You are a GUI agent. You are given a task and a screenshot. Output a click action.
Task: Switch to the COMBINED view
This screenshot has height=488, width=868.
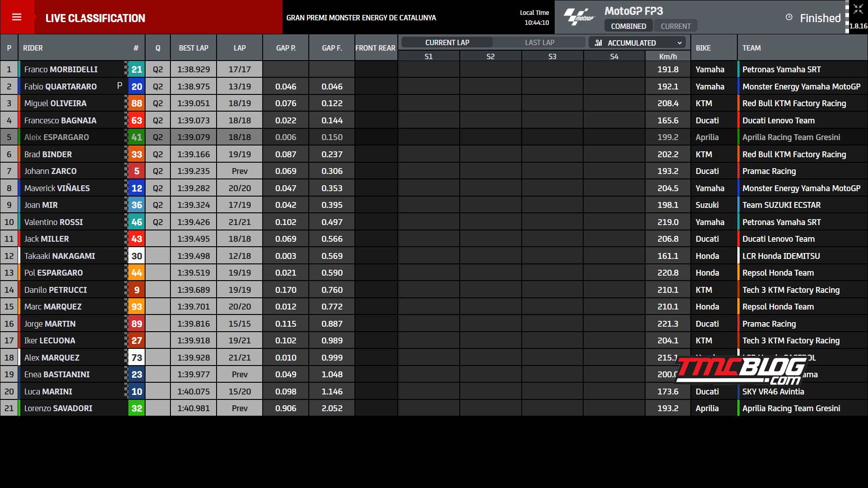pyautogui.click(x=628, y=26)
